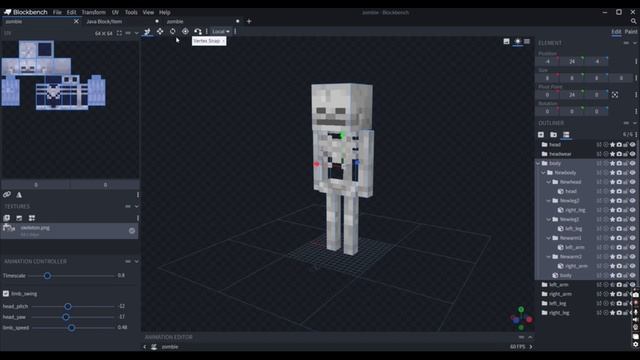640x360 pixels.
Task: Select the Vertex Snap tool
Action: point(198,31)
